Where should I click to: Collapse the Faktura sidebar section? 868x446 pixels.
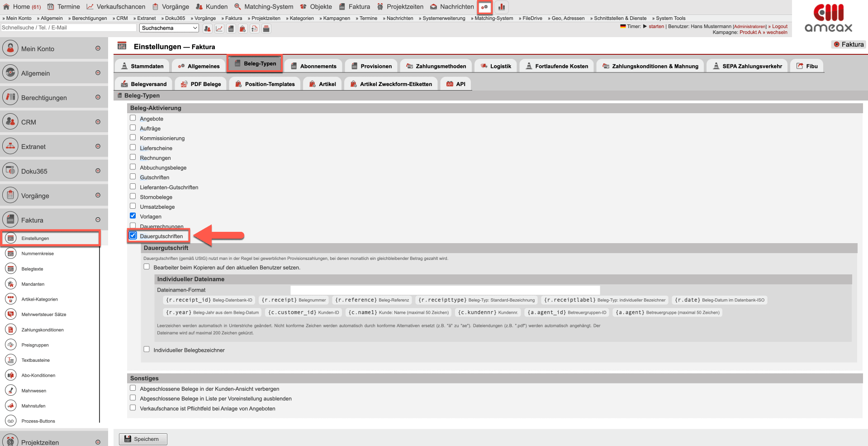click(x=98, y=220)
